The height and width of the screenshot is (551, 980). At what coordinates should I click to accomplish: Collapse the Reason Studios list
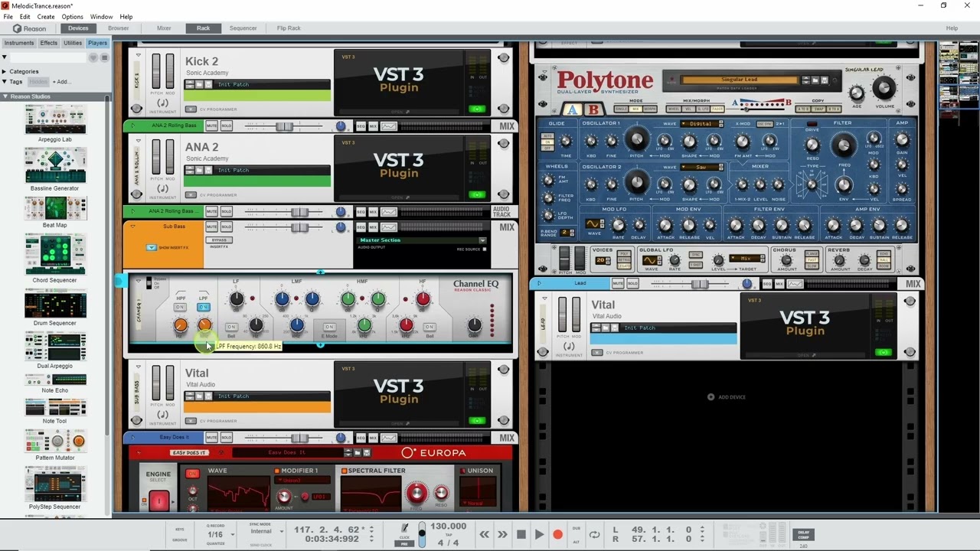[5, 96]
